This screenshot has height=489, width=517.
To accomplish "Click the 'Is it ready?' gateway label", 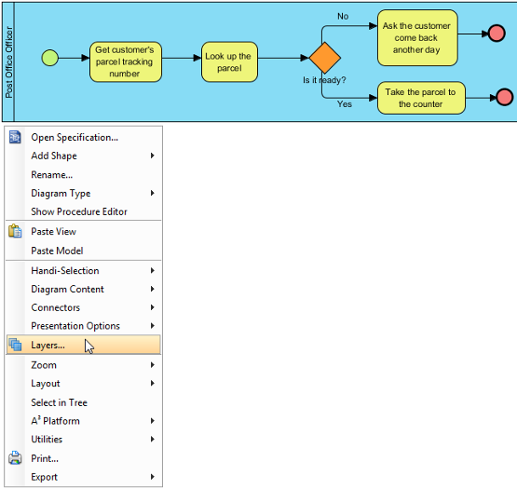I will (x=324, y=80).
